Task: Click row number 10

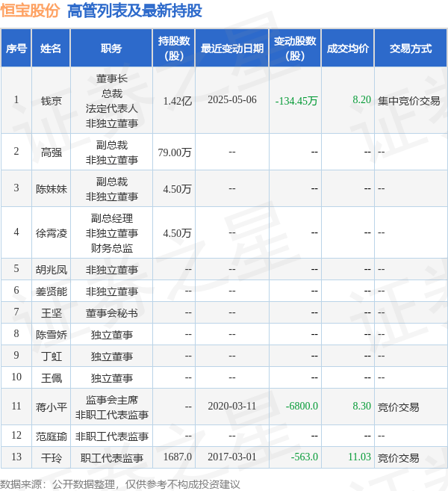Action: click(16, 377)
